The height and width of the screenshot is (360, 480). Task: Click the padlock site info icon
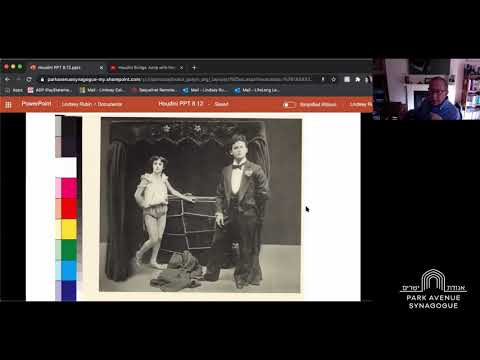42,79
